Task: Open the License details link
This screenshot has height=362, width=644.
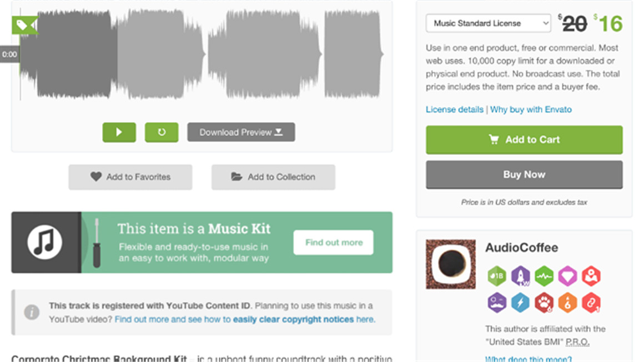Action: point(454,109)
